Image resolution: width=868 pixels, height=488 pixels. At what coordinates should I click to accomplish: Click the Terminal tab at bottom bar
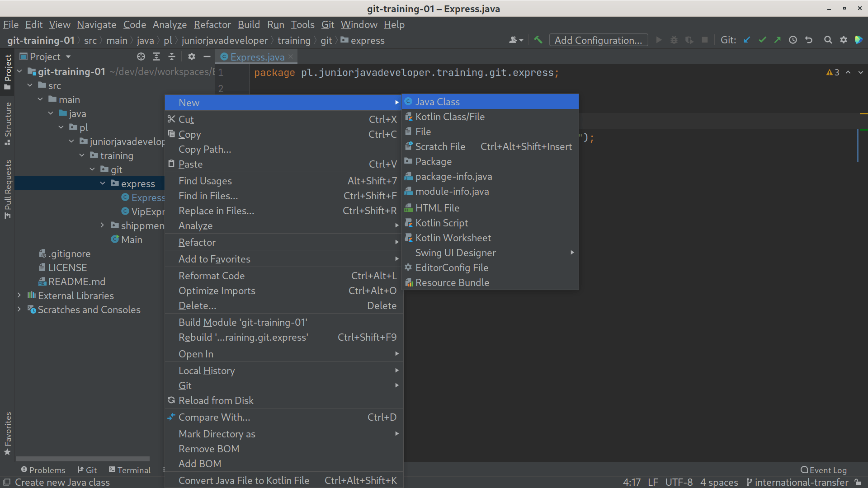[132, 469]
